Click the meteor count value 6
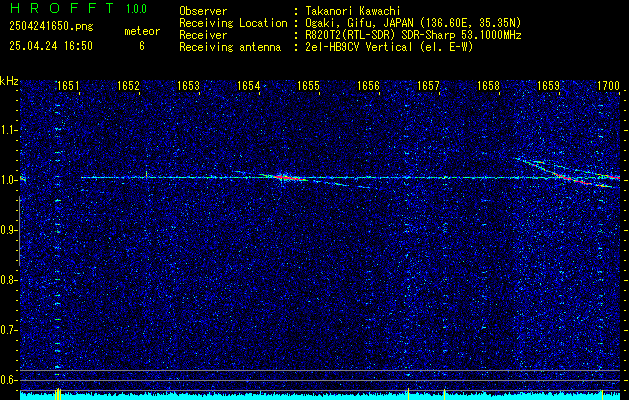 point(142,46)
